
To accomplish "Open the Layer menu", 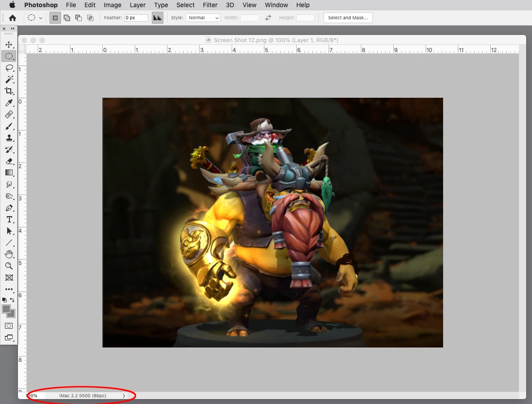I will (137, 5).
